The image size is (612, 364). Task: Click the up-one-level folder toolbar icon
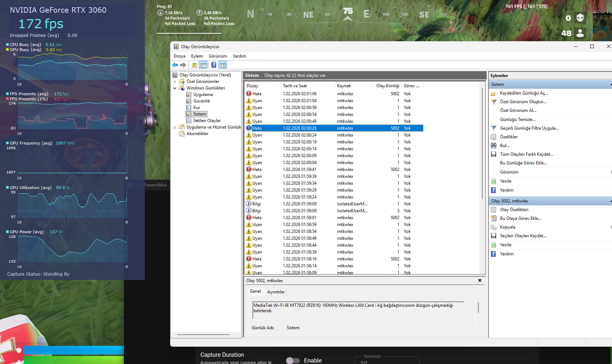pos(194,65)
